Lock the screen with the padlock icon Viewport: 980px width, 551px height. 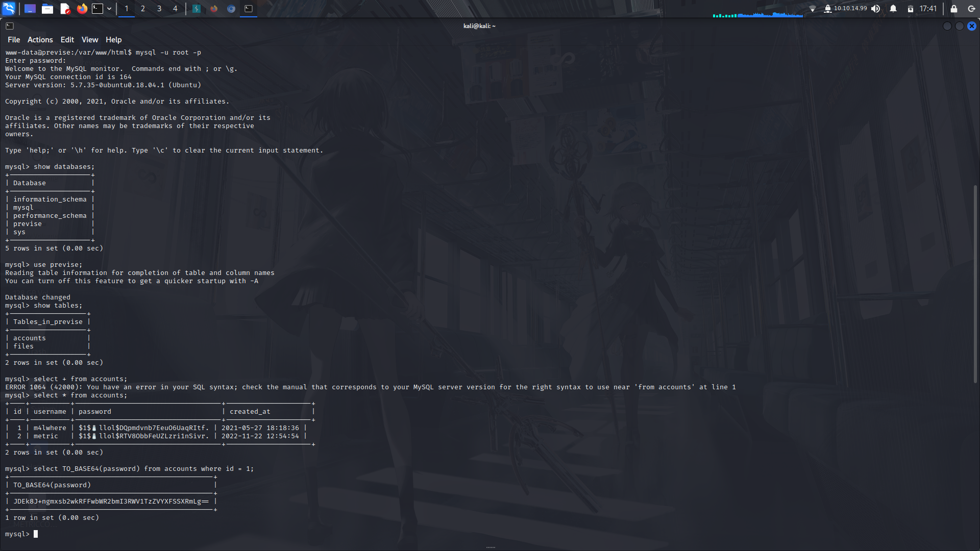coord(953,9)
